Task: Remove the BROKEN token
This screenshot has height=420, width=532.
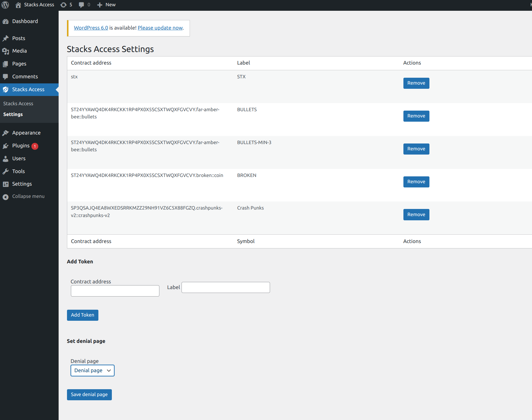Action: coord(416,182)
